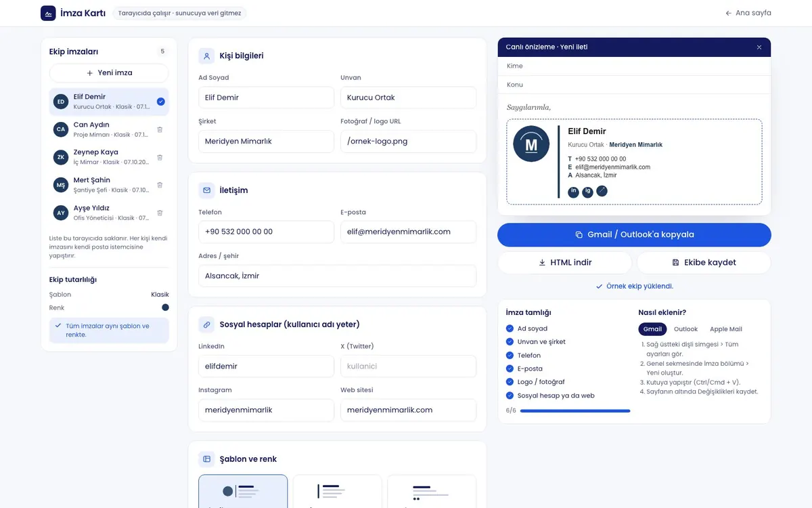
Task: Click the trash icon next to Mert Şahin
Action: [x=160, y=185]
